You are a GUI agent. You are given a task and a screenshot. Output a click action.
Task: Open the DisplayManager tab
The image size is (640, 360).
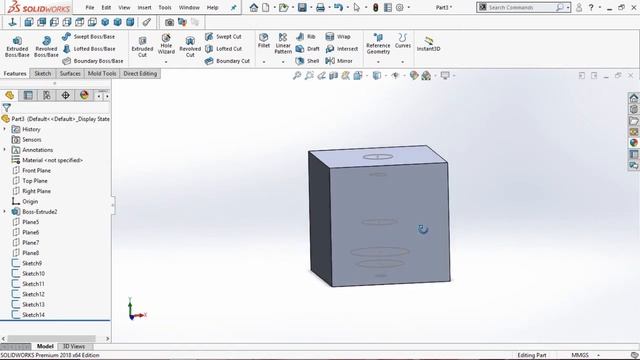(84, 95)
